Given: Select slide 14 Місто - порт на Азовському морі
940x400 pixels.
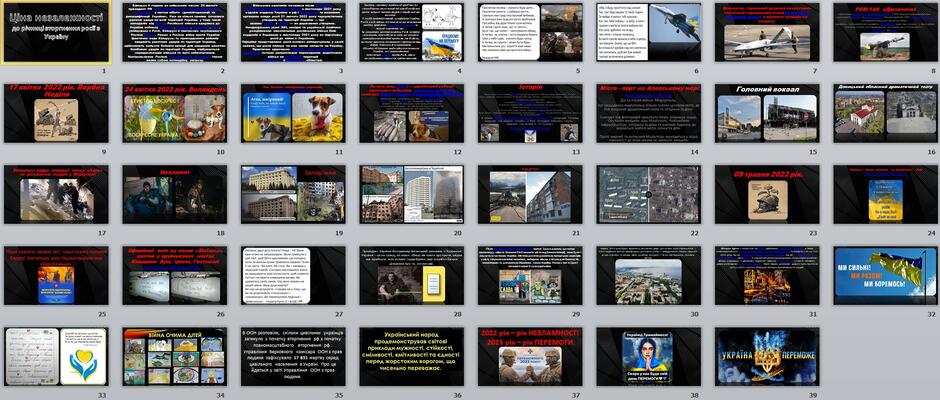Looking at the screenshot, I should (649, 113).
